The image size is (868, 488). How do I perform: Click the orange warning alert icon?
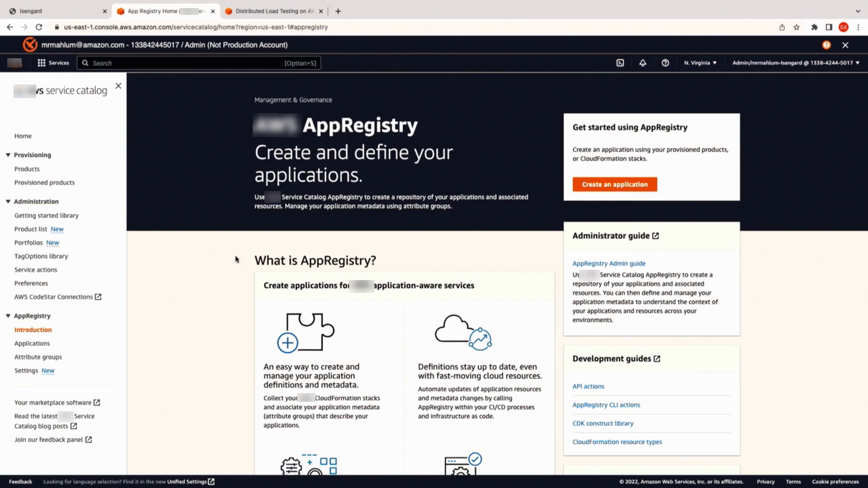[x=826, y=45]
